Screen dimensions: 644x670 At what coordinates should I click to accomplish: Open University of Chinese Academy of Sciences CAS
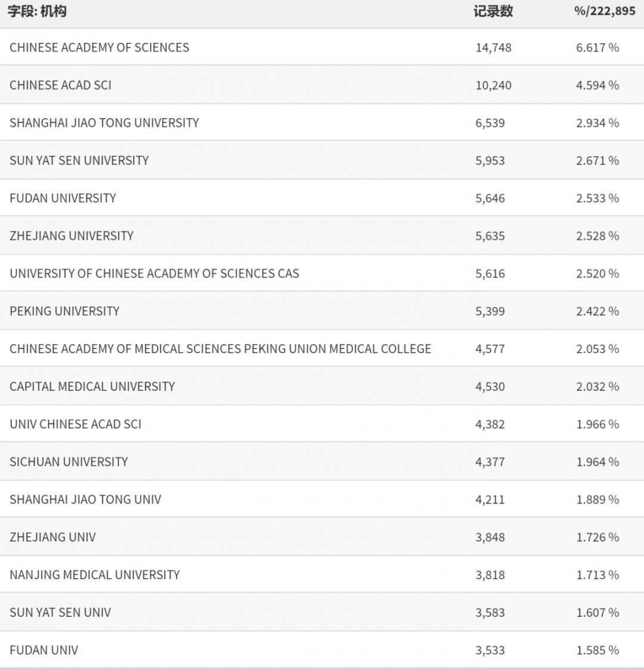tap(154, 273)
